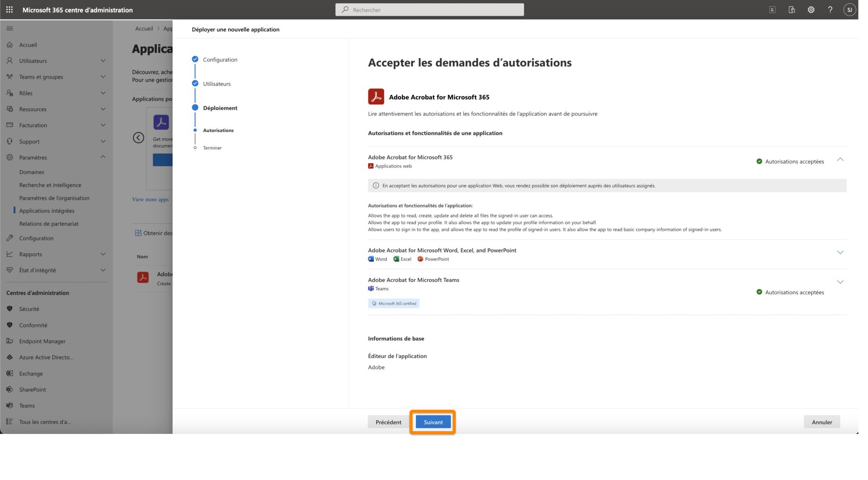Click the Paramètres gear icon in sidebar
The image size is (868, 480).
coord(9,157)
